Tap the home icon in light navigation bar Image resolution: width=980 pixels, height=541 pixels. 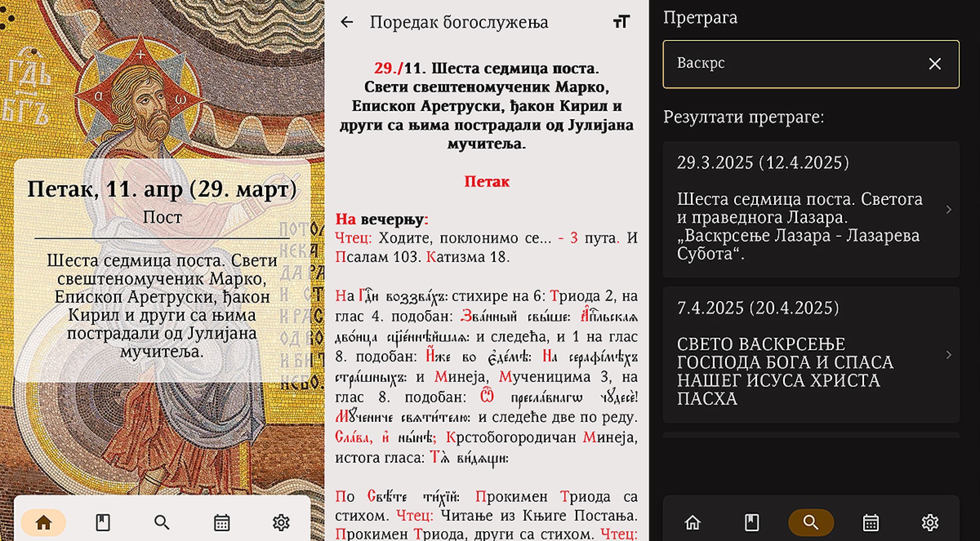(x=44, y=523)
